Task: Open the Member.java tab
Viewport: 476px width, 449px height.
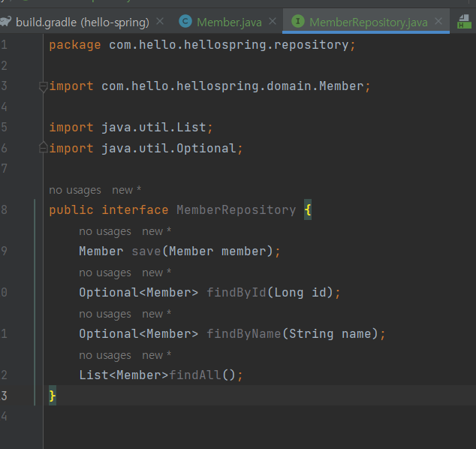Action: click(x=229, y=23)
